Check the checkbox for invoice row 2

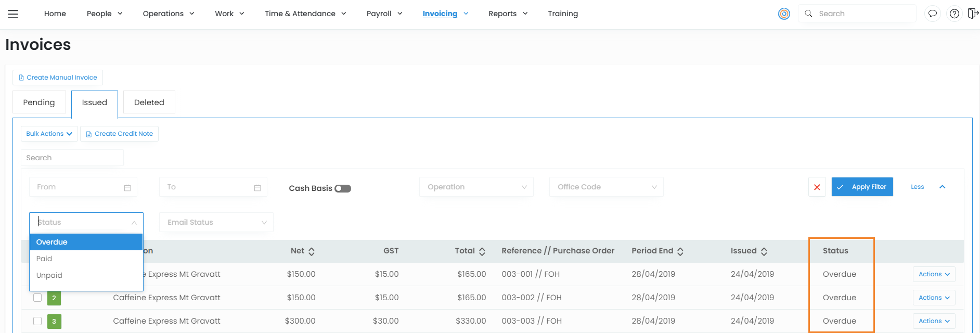pos(37,298)
